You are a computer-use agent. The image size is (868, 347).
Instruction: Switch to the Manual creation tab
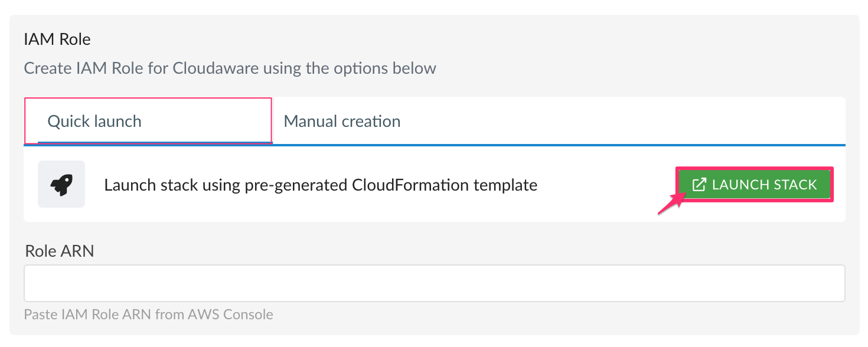tap(341, 121)
